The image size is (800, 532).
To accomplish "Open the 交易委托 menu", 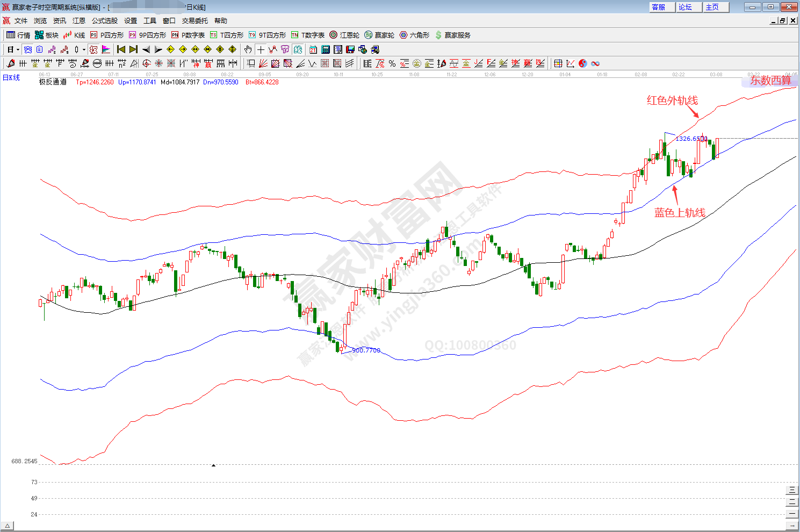I will pos(194,21).
